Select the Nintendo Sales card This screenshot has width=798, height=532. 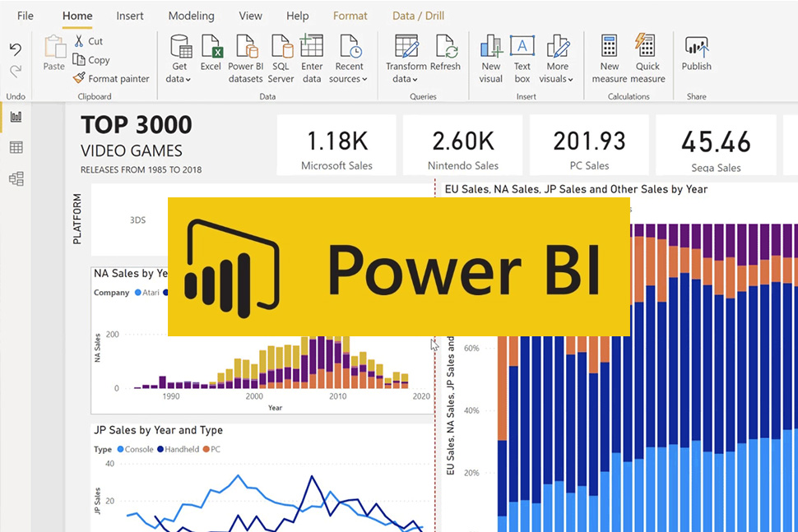click(x=463, y=145)
